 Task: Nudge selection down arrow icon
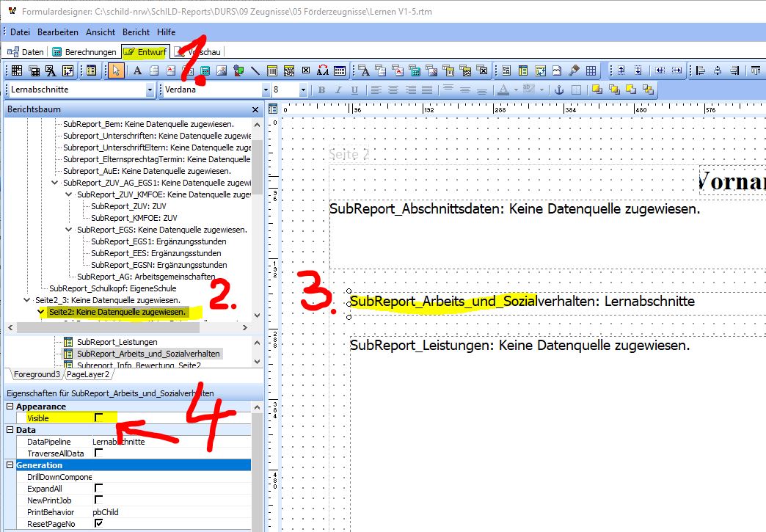pyautogui.click(x=638, y=70)
